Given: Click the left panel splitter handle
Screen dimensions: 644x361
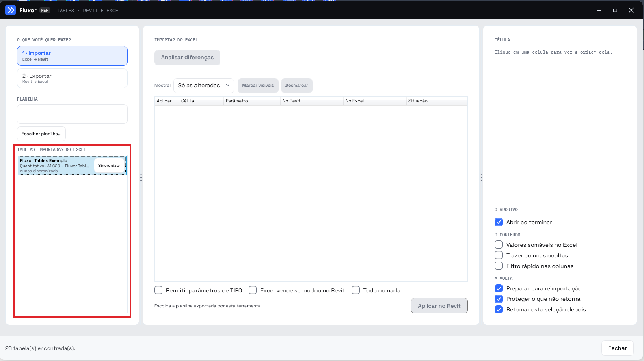Looking at the screenshot, I should (141, 177).
